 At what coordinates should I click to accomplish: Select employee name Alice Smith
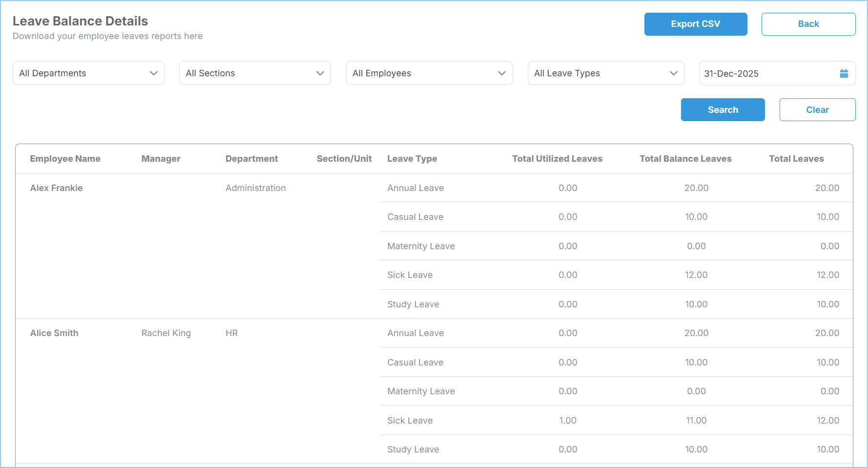tap(54, 333)
